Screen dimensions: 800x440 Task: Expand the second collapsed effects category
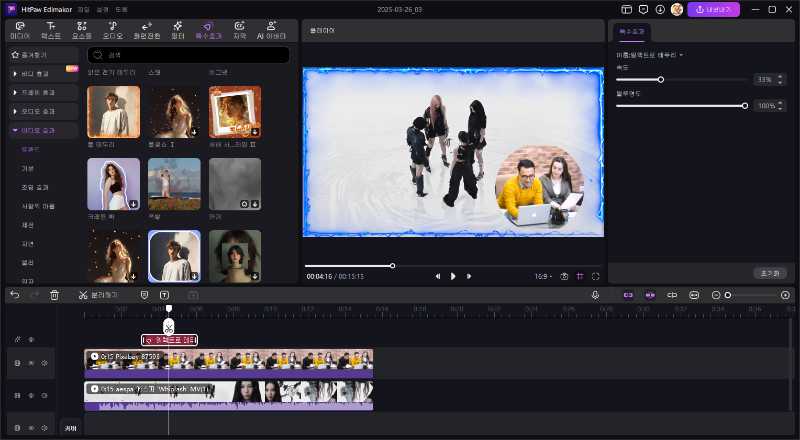pos(43,92)
